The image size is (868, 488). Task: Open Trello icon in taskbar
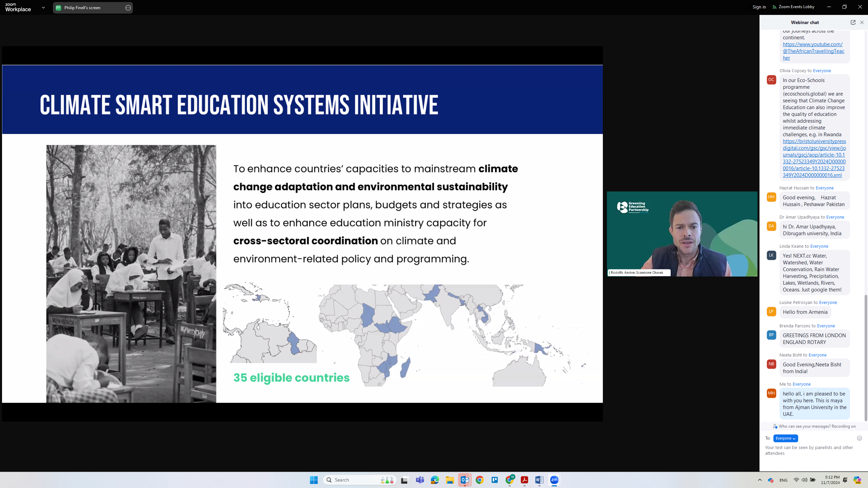(495, 480)
